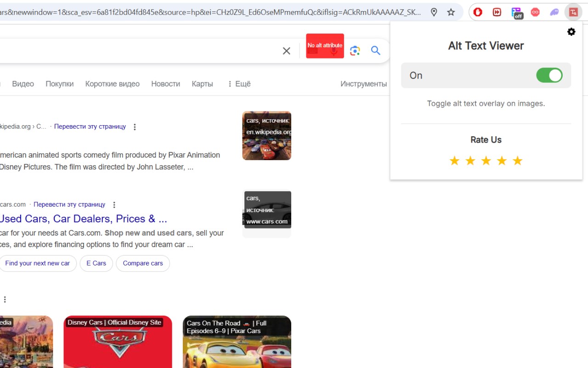This screenshot has width=588, height=368.
Task: Click the blue magnifier search icon
Action: click(x=376, y=51)
